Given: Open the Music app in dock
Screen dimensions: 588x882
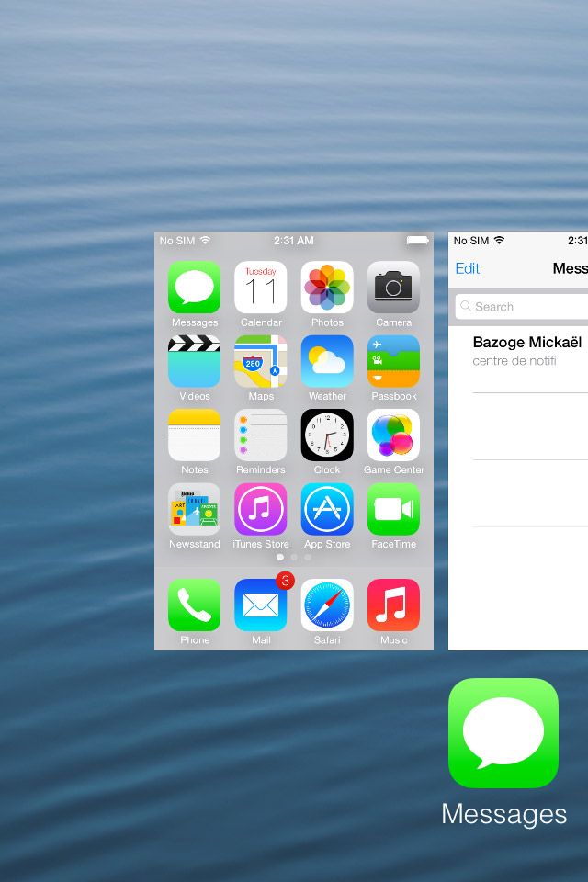Looking at the screenshot, I should click(393, 605).
